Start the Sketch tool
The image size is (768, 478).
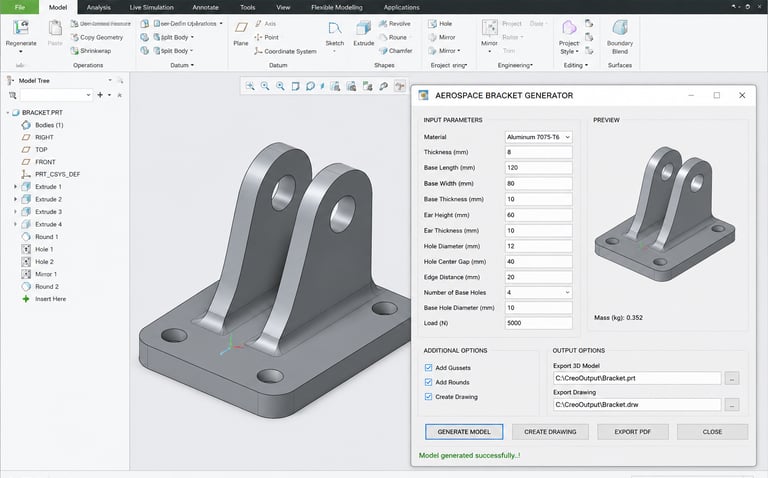click(335, 34)
